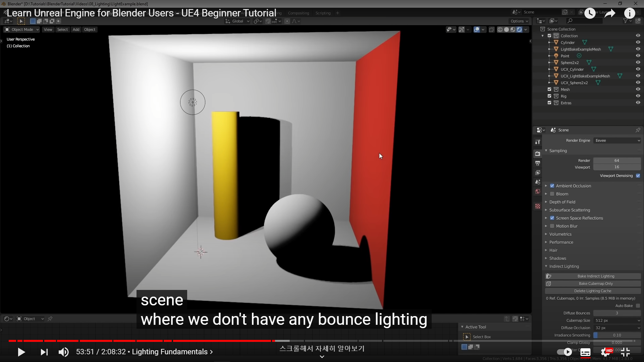Click Bake Indirect Lighting button
Image resolution: width=644 pixels, height=362 pixels.
tap(596, 276)
